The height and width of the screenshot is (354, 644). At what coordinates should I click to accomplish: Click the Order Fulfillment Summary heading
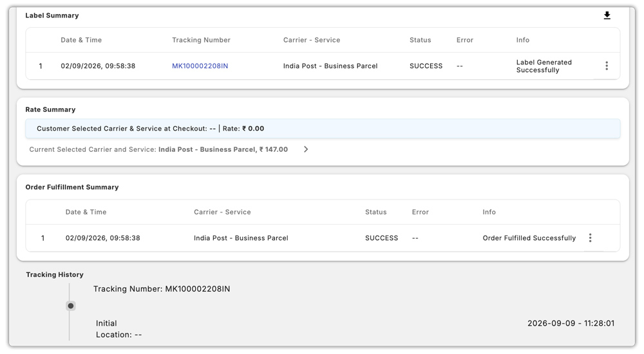tap(72, 187)
